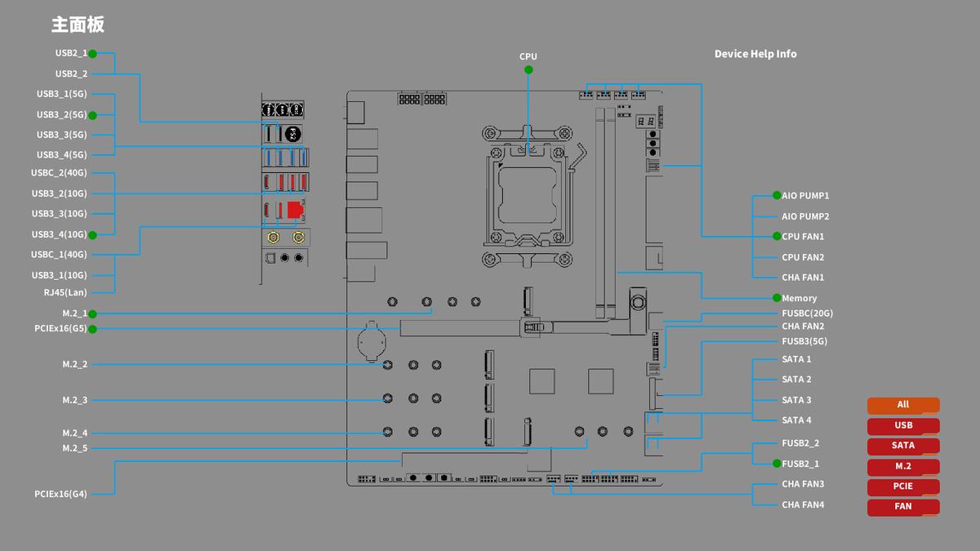980x551 pixels.
Task: Filter devices by SATA
Action: (x=903, y=446)
